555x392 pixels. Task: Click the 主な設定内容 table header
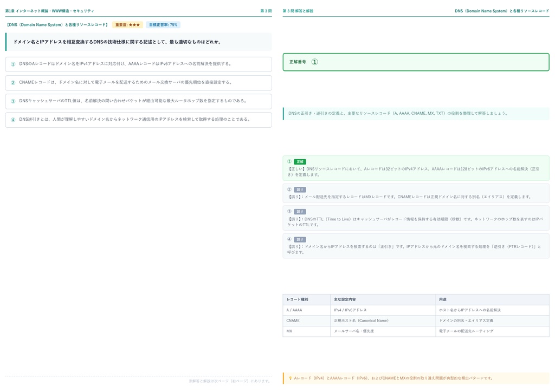click(345, 299)
